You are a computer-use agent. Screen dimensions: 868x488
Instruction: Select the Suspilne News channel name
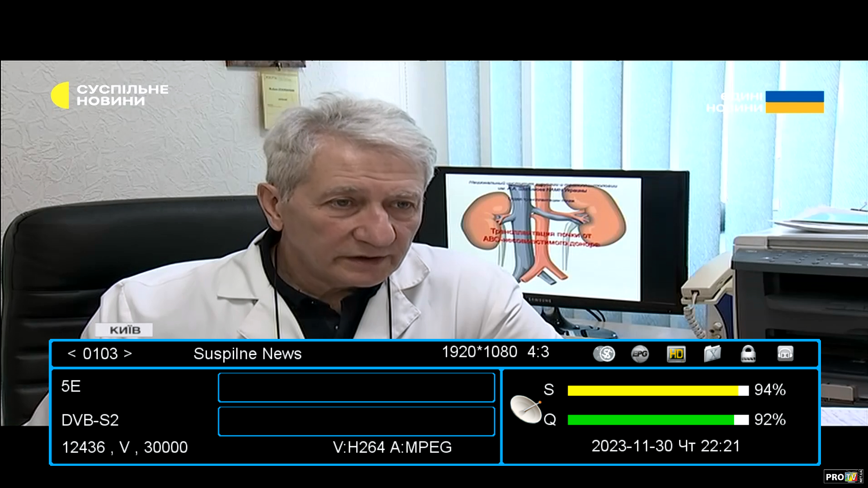(x=247, y=354)
